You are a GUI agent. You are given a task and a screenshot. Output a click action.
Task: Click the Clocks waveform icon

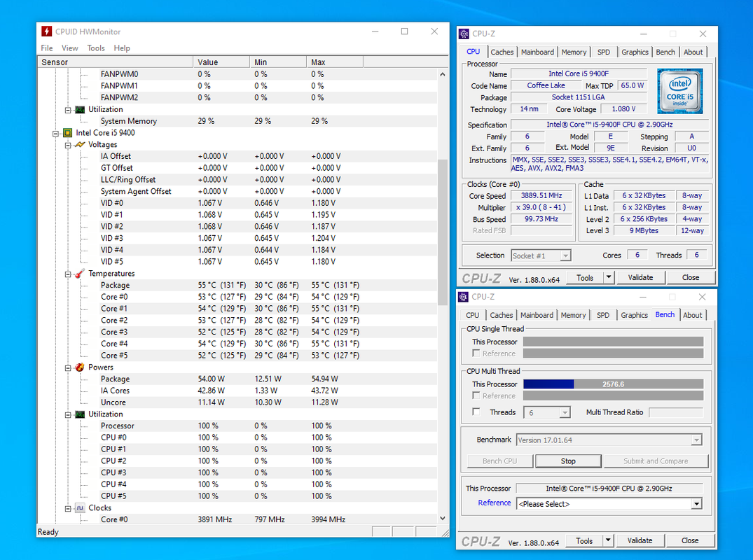(x=80, y=507)
